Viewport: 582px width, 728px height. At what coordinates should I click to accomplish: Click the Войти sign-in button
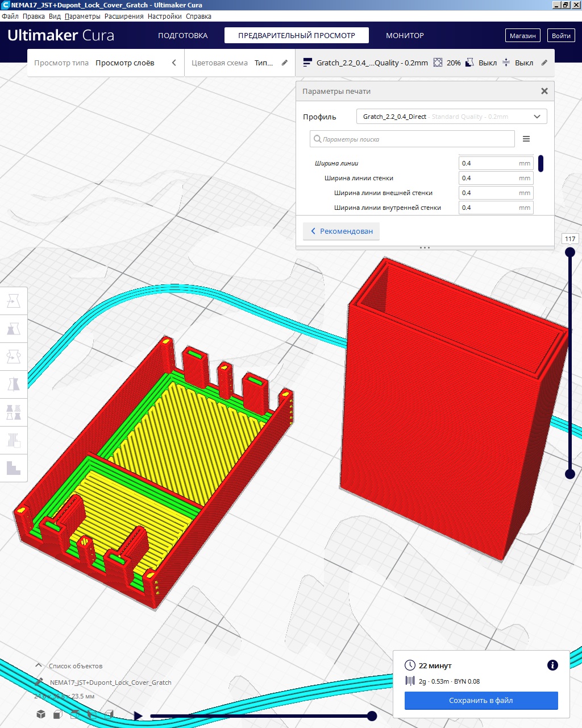[x=561, y=35]
